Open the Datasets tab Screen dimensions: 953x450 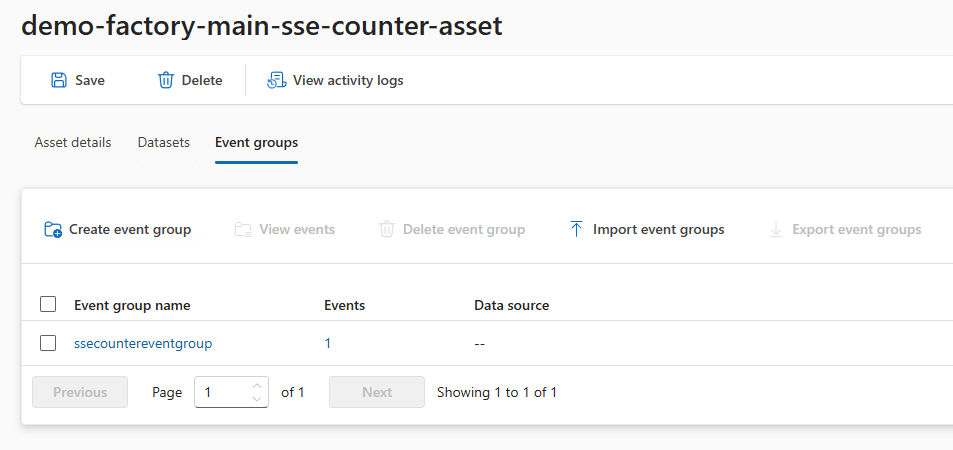(163, 142)
